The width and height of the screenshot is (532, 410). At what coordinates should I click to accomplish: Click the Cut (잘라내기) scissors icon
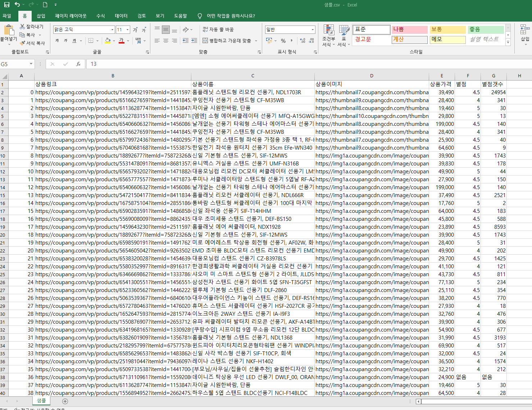[x=22, y=27]
